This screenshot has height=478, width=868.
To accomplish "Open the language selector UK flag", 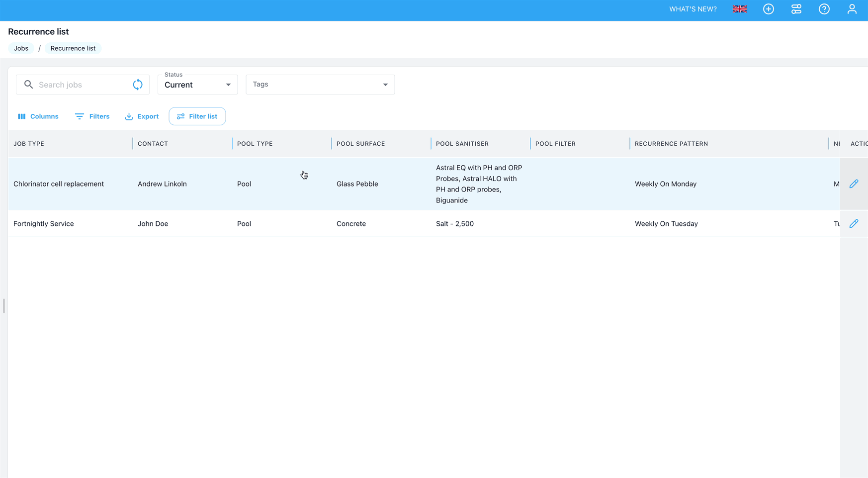I will (x=739, y=9).
